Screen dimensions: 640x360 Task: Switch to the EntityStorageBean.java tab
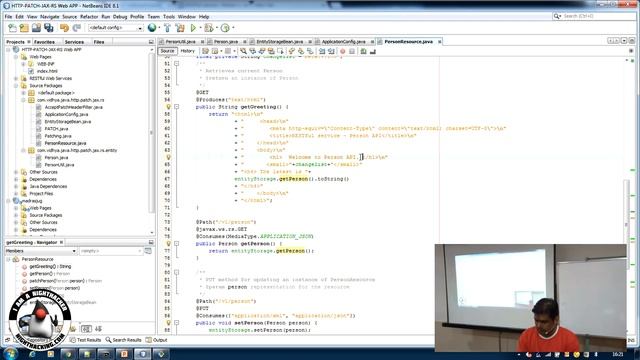tap(280, 42)
